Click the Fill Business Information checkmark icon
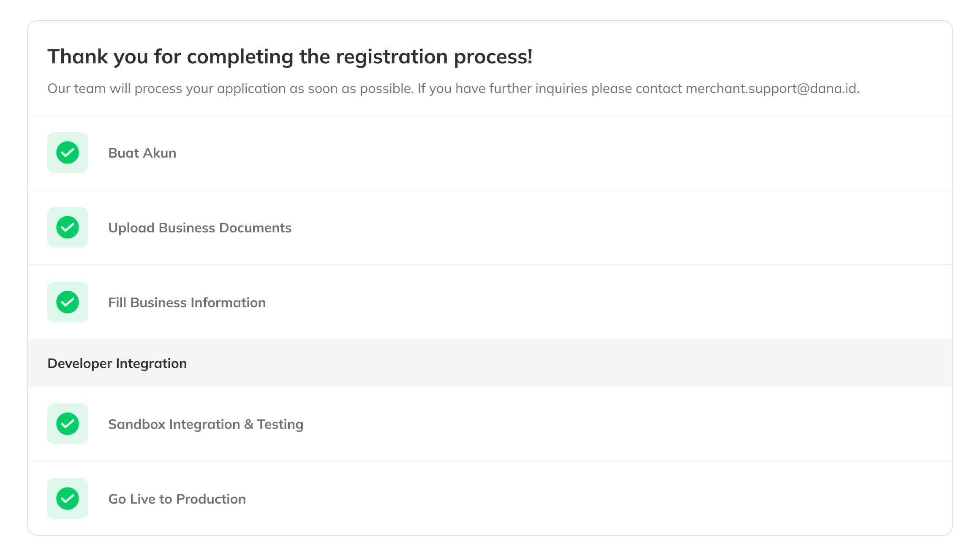 coord(68,302)
